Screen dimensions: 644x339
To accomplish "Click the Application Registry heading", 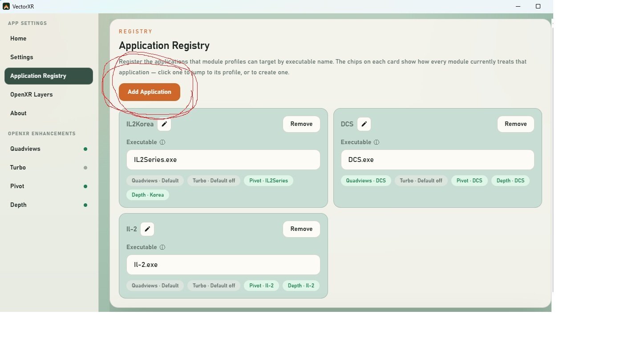I will coord(164,45).
